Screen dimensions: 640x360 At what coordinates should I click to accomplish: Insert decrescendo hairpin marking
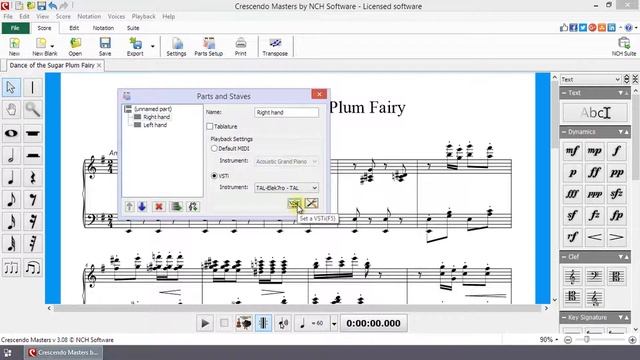tap(616, 237)
